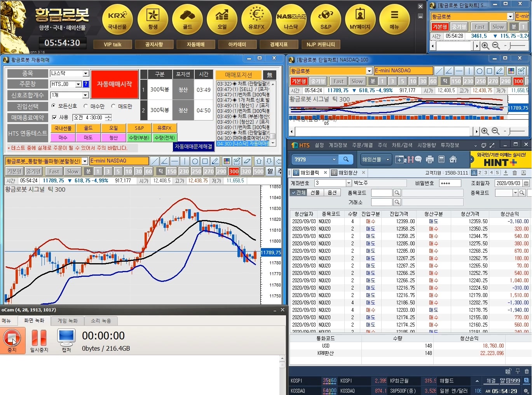Click the blue question mark help icon
Screen dimensions: 532x395
coord(86,84)
